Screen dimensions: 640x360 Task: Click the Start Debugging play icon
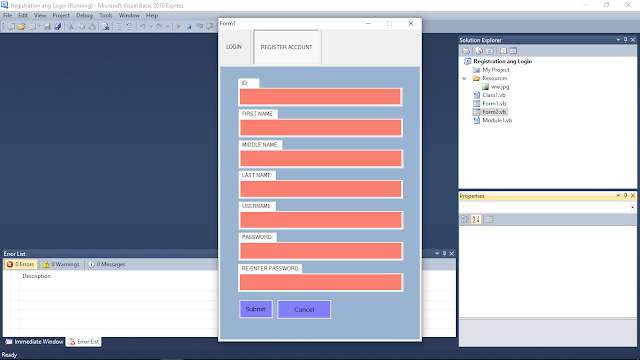point(178,27)
